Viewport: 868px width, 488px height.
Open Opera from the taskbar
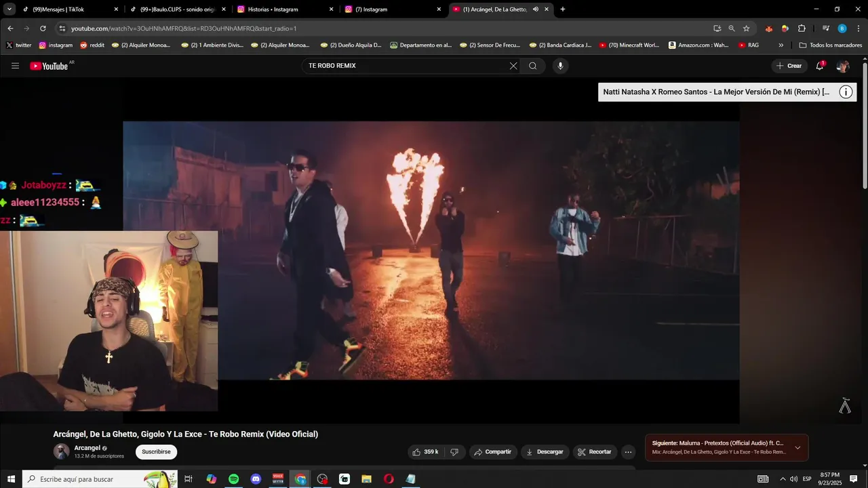click(x=389, y=479)
